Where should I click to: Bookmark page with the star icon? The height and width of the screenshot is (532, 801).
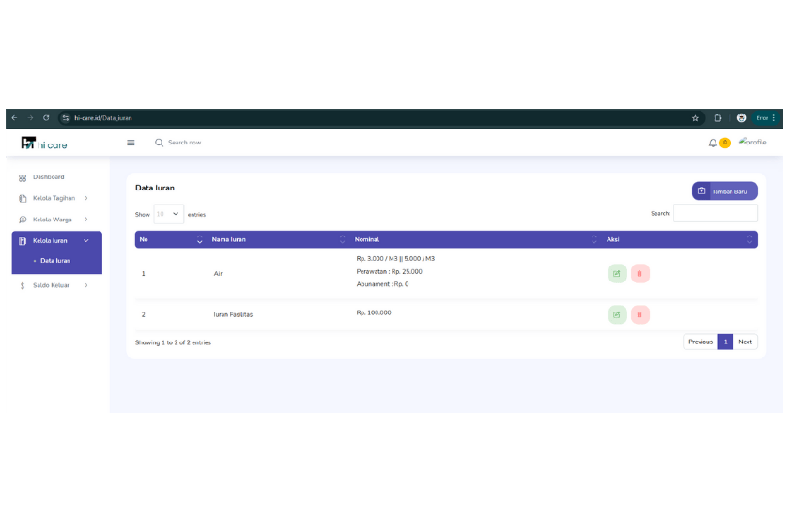(695, 118)
